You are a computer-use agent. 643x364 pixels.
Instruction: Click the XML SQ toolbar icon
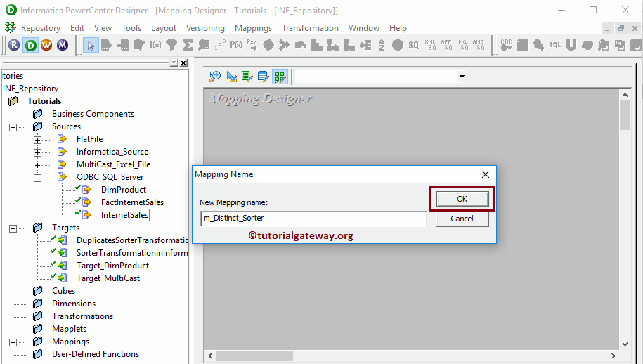[430, 45]
